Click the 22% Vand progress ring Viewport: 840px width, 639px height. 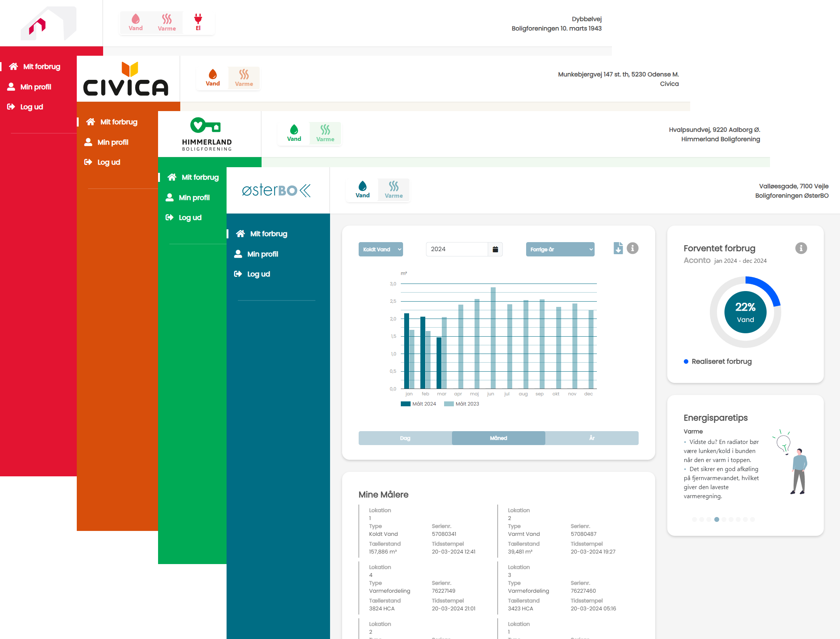click(x=746, y=312)
